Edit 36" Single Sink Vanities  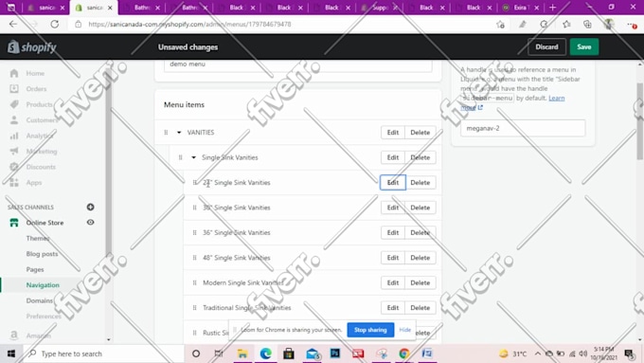[x=393, y=233]
